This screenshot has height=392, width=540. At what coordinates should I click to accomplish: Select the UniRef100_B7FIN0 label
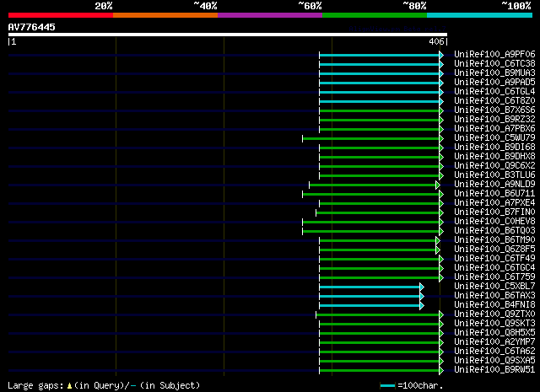pos(494,212)
